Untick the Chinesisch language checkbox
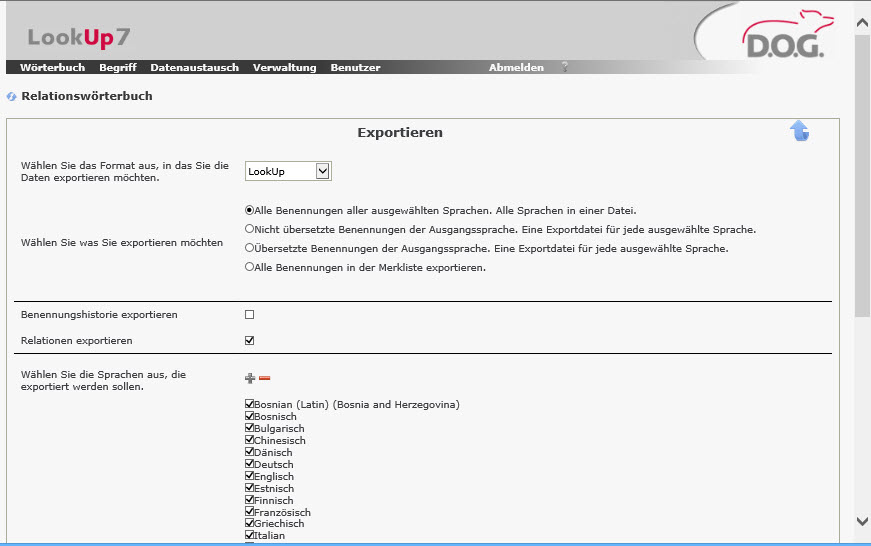This screenshot has width=871, height=546. pos(250,441)
